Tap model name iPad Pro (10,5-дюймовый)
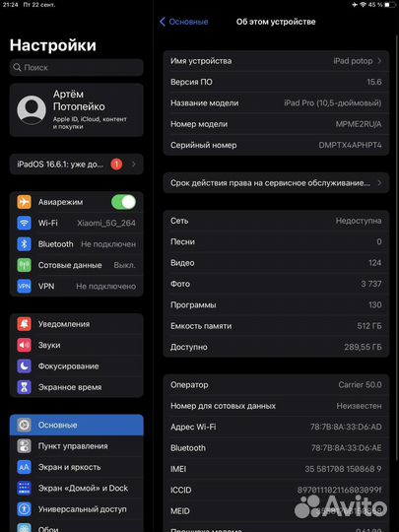399x532 pixels. click(333, 103)
